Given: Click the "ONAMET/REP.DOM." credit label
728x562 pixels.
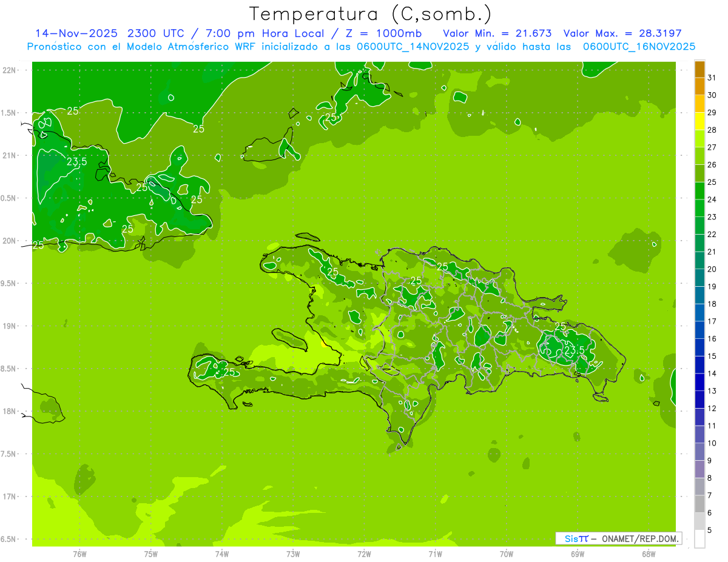Looking at the screenshot, I should pyautogui.click(x=640, y=538).
